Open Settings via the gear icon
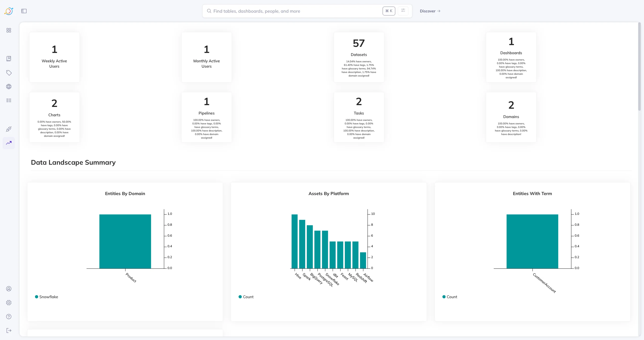Screen dimensions: 644x340 [x=9, y=303]
